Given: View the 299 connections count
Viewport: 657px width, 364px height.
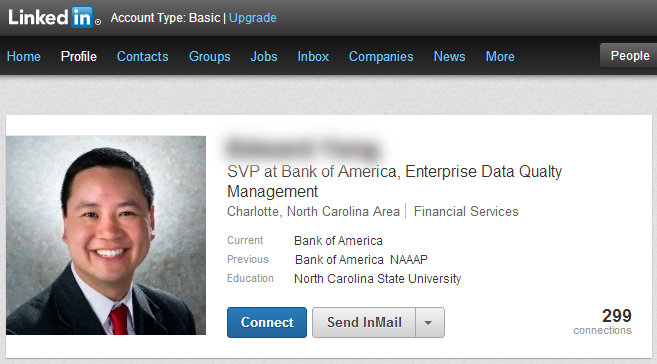Looking at the screenshot, I should 603,321.
